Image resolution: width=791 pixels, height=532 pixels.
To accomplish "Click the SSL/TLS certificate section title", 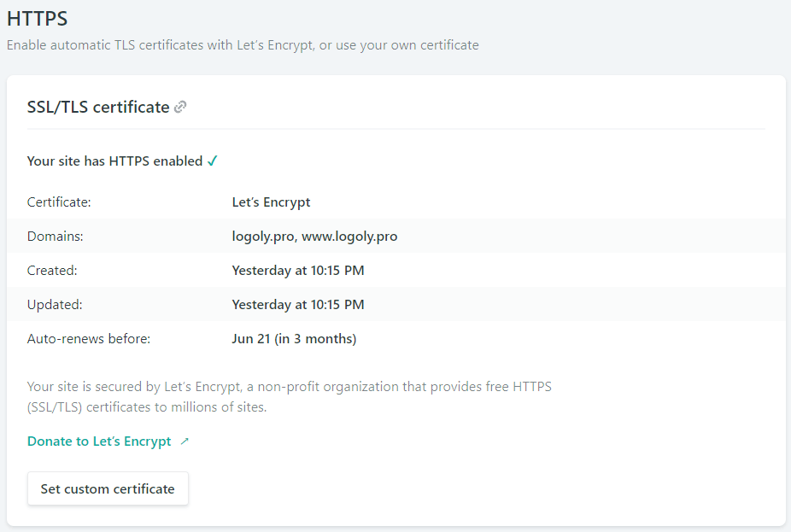I will pyautogui.click(x=98, y=107).
